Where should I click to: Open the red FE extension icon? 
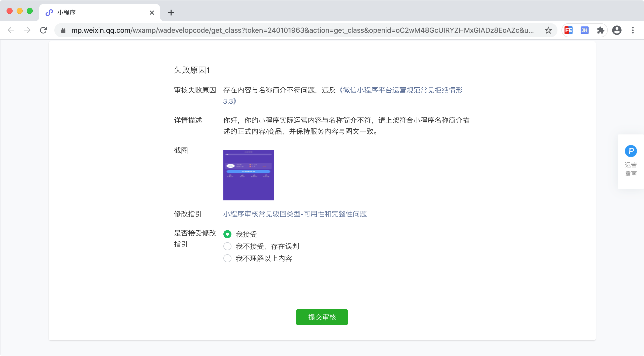(569, 30)
